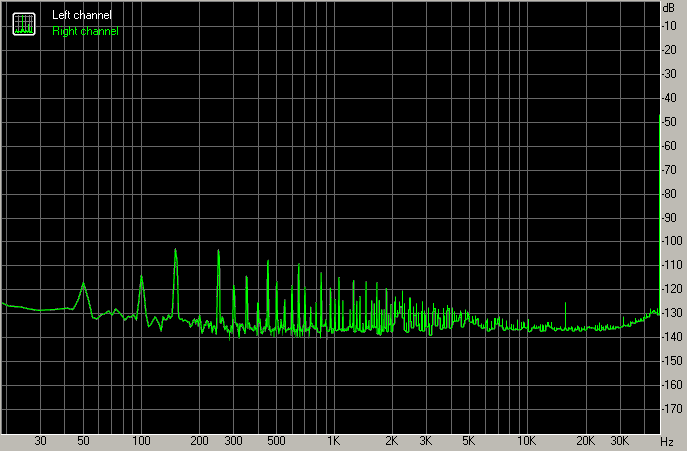Click the '30K' frequency label
Viewport: 687px width, 451px height.
click(619, 441)
